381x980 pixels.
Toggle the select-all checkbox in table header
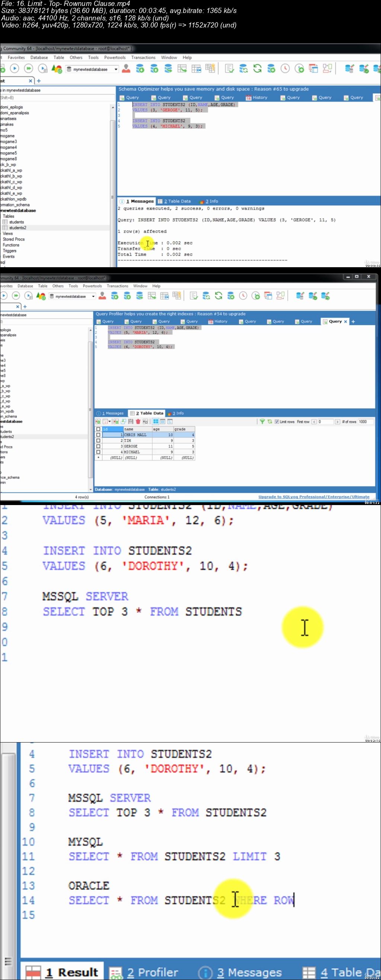[x=98, y=429]
